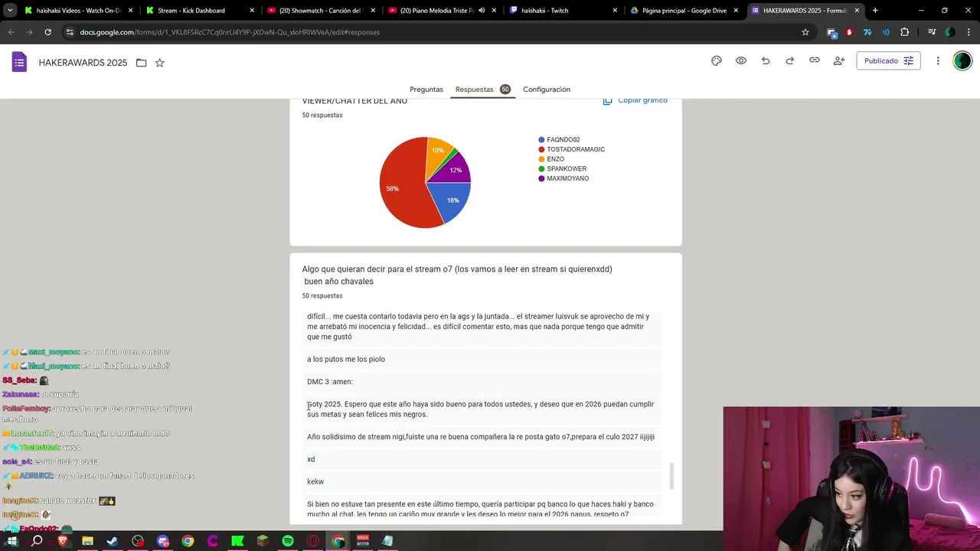
Task: Open Opera GX from the taskbar
Action: pyautogui.click(x=312, y=541)
